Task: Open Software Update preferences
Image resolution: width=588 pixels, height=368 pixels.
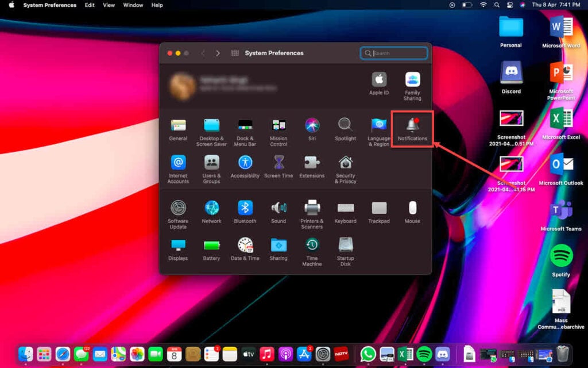Action: pos(178,215)
